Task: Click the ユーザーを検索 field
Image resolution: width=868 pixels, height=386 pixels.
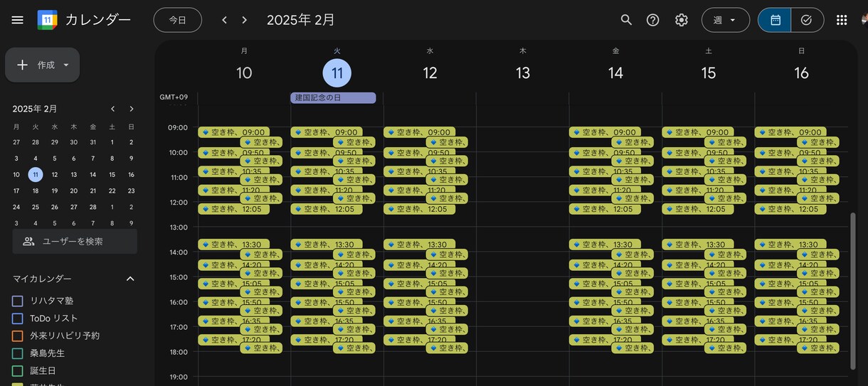Action: [75, 241]
